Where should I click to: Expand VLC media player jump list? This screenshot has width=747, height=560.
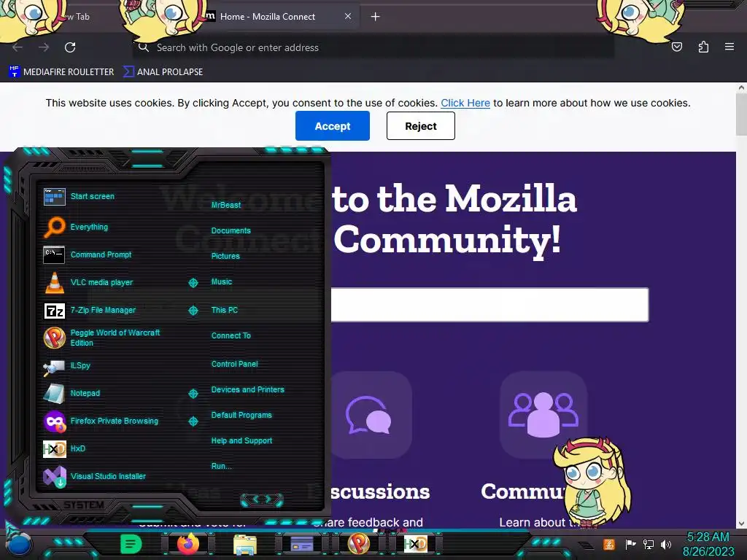(x=193, y=283)
